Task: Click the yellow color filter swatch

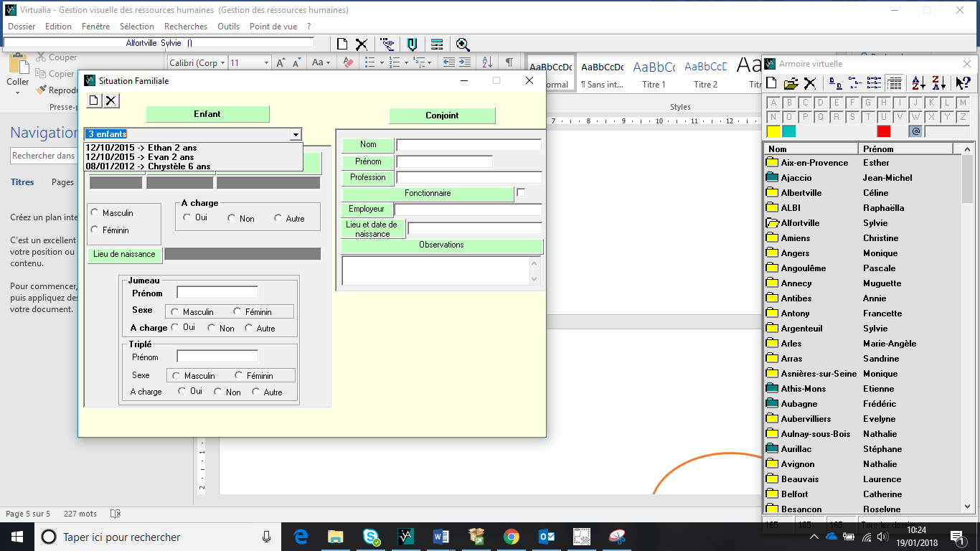Action: click(x=773, y=132)
